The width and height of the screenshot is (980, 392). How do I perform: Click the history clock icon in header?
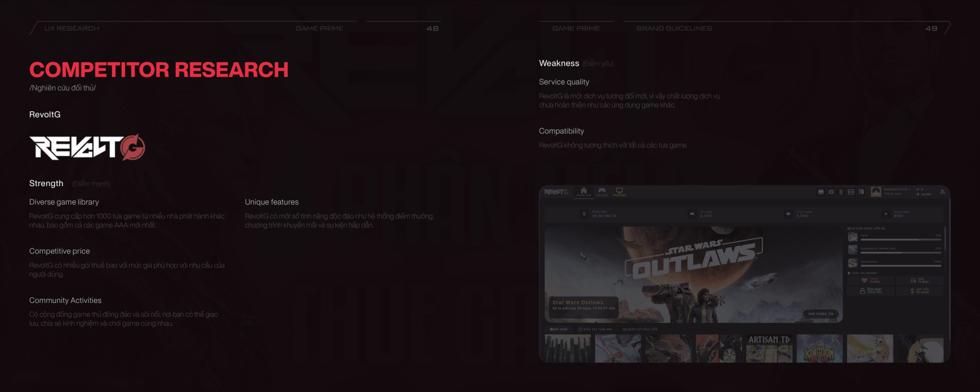[x=831, y=192]
